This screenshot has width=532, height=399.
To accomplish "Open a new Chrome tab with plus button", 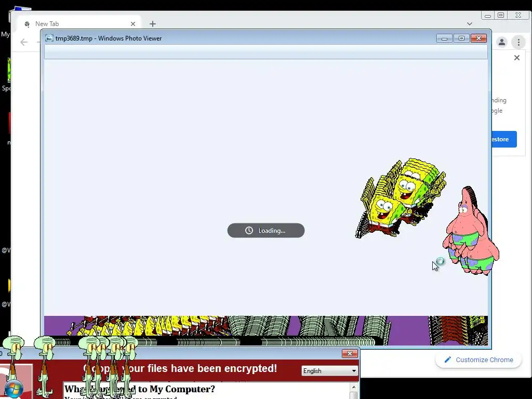I will (153, 24).
